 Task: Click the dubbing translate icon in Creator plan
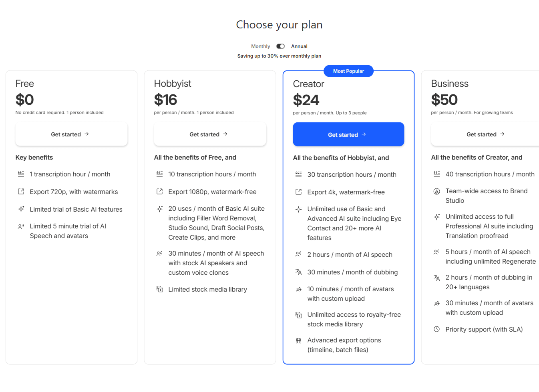(298, 272)
